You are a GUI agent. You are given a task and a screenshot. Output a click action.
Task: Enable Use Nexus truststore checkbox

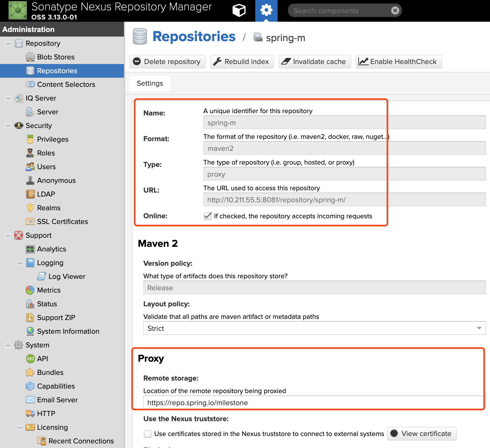click(148, 434)
